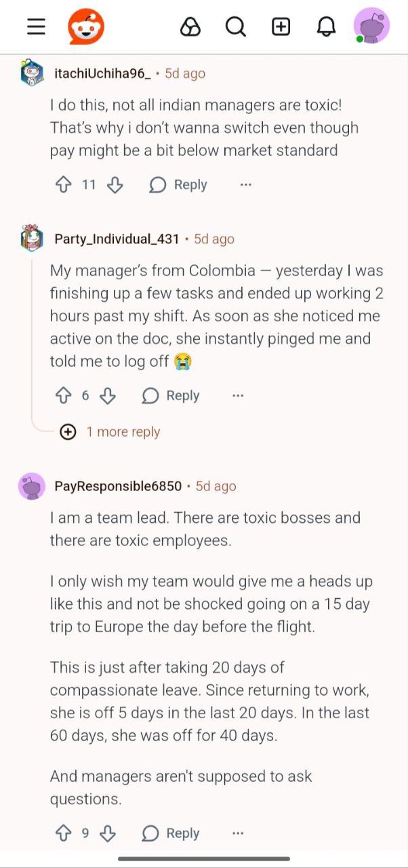This screenshot has height=868, width=408.
Task: Open the hamburger navigation menu
Action: (x=35, y=26)
